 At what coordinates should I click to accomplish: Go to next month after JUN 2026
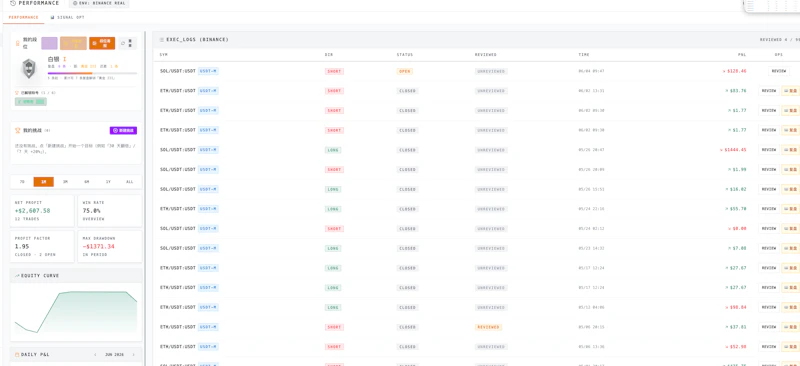pos(134,354)
